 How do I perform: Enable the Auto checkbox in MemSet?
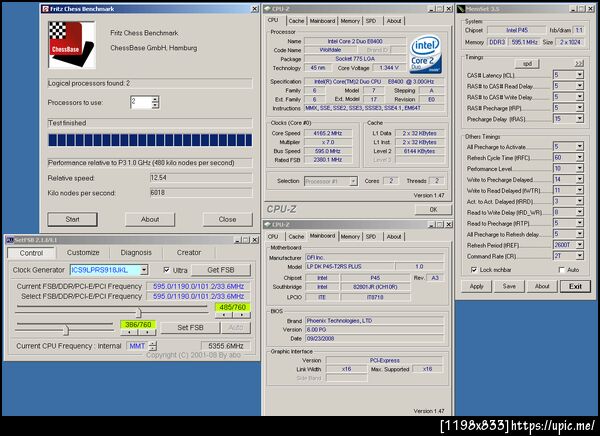tap(562, 270)
